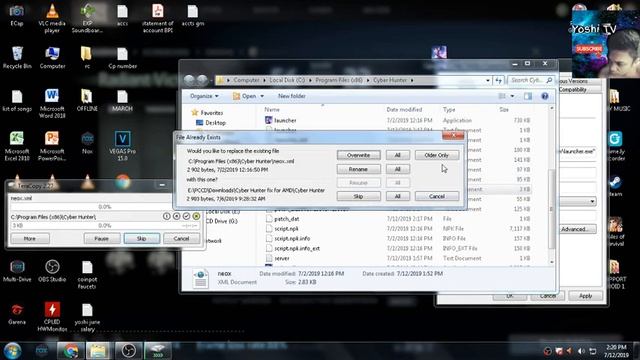
Task: Switch to the Compatibility tab in Properties
Action: pos(573,89)
